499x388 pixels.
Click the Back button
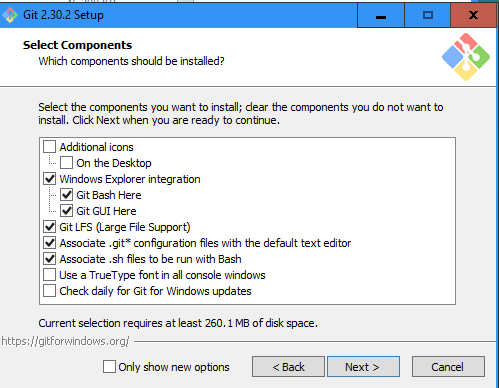click(288, 367)
